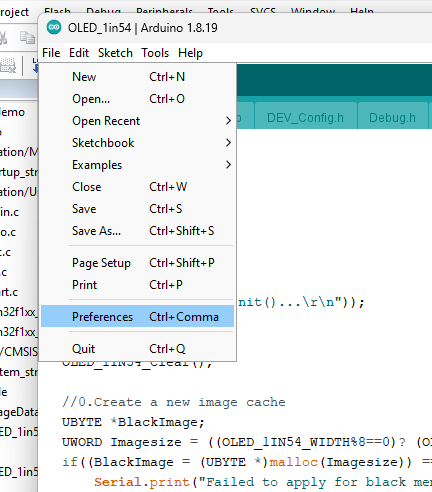Click the "//0.Create a new image cache" comment
The width and height of the screenshot is (432, 492).
point(174,402)
